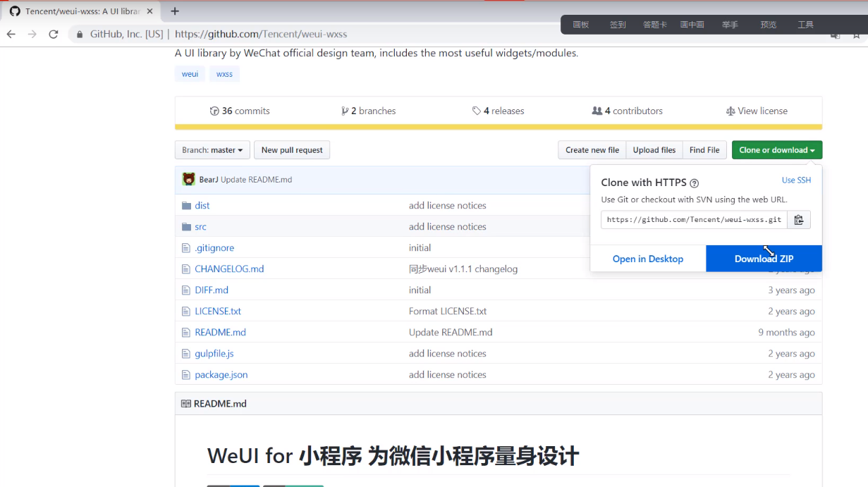The image size is (868, 487).
Task: Click the book icon next to README.md header
Action: click(185, 404)
